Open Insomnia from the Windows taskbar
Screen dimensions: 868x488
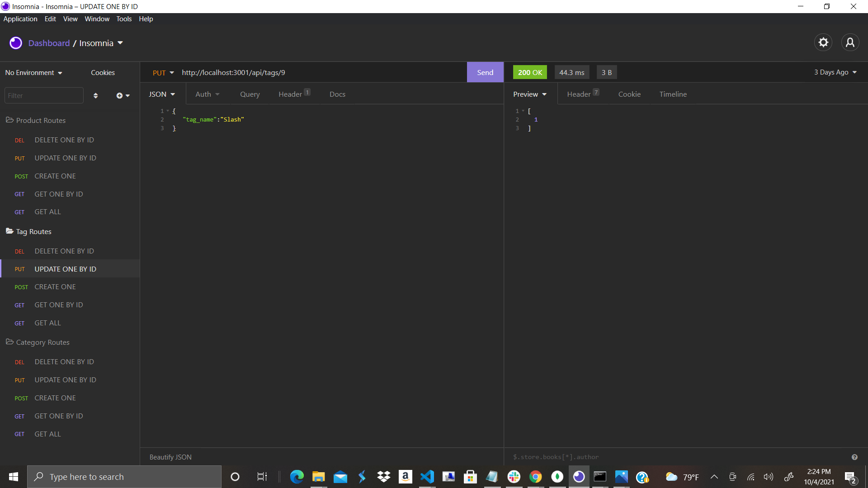579,477
